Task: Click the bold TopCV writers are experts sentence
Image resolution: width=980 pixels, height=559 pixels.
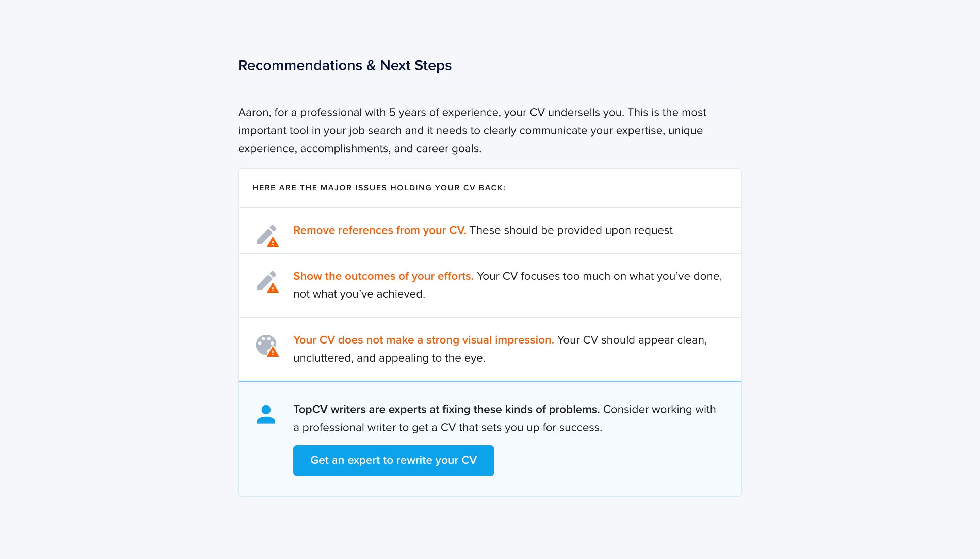Action: coord(446,410)
